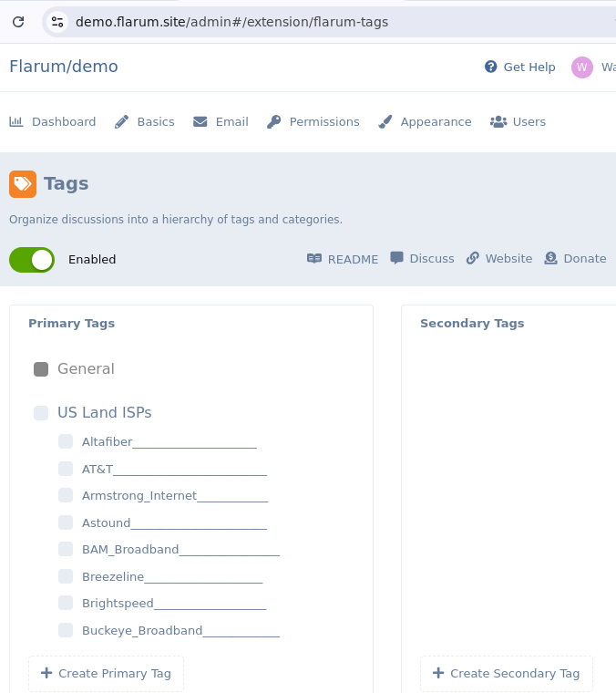The height and width of the screenshot is (693, 616).
Task: Click the Armstrong_Internet tag swatch
Action: point(66,495)
